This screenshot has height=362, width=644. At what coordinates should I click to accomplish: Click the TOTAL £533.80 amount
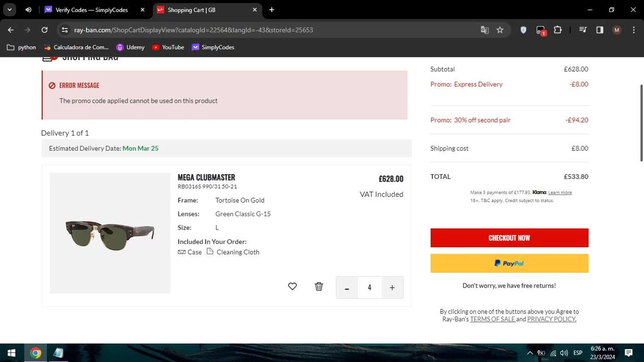pos(576,176)
